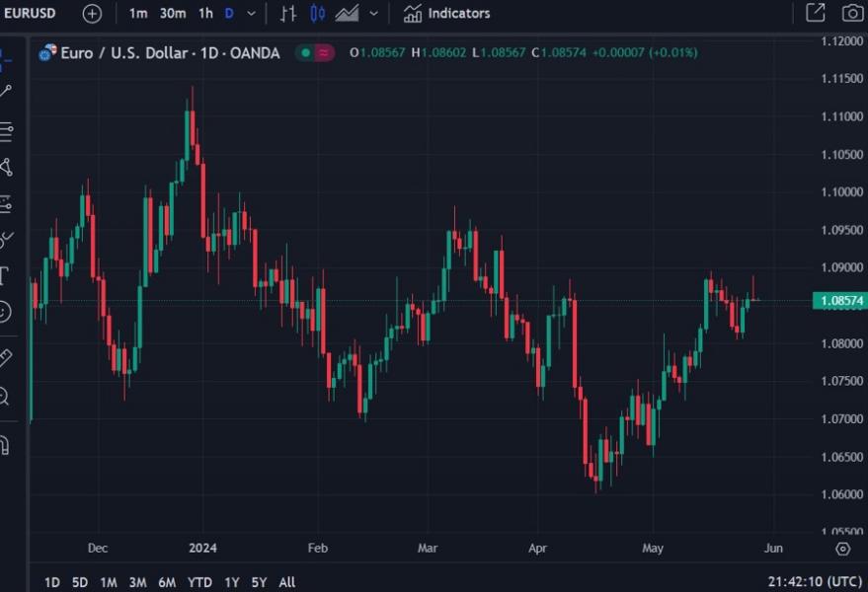The height and width of the screenshot is (592, 868).
Task: Select the trend line drawing tool
Action: (8, 89)
